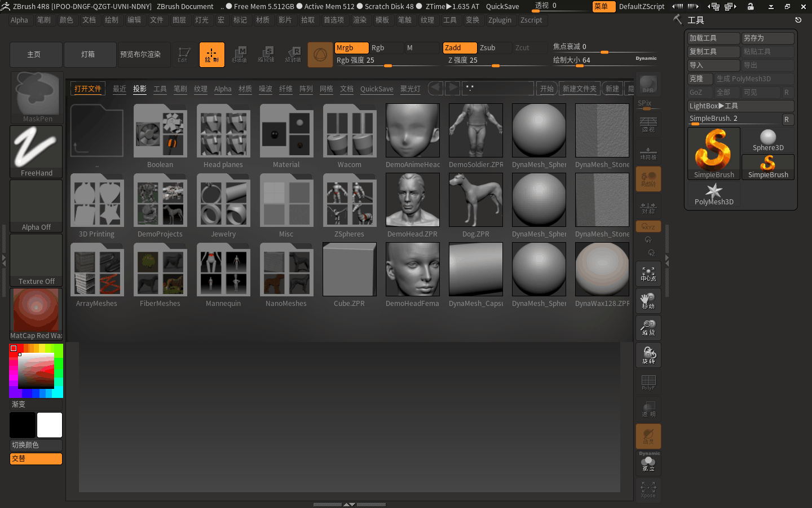
Task: Collapse the right tray divider arrow
Action: tap(667, 260)
